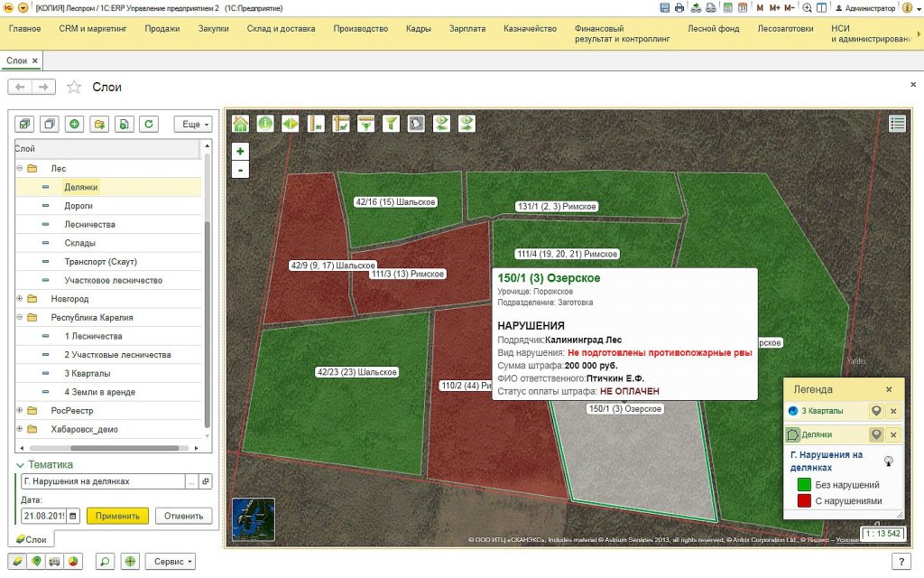Toggle visibility pin for 3 Кварталы layer

coord(876,411)
